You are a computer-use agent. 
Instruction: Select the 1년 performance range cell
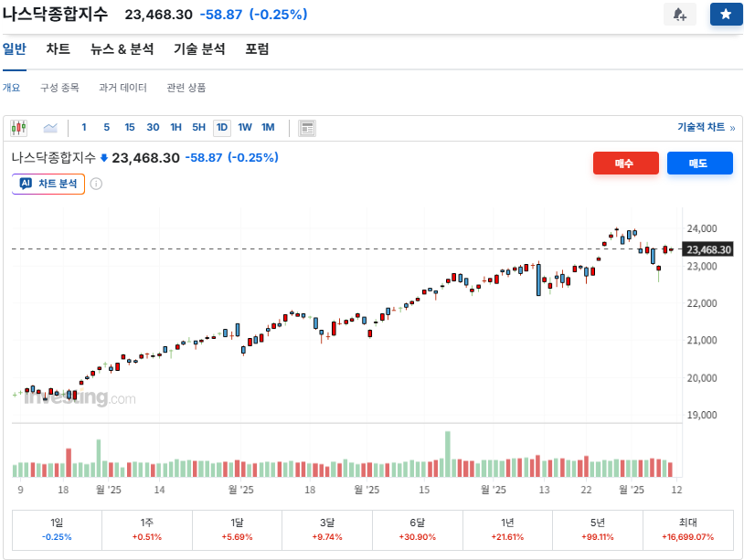pyautogui.click(x=507, y=530)
